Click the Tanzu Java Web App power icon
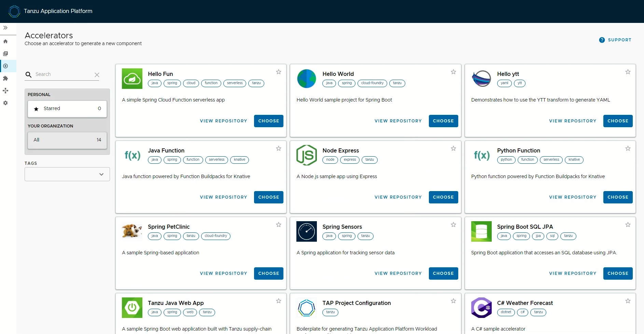Screen dimensions: 644x334 click(x=132, y=308)
